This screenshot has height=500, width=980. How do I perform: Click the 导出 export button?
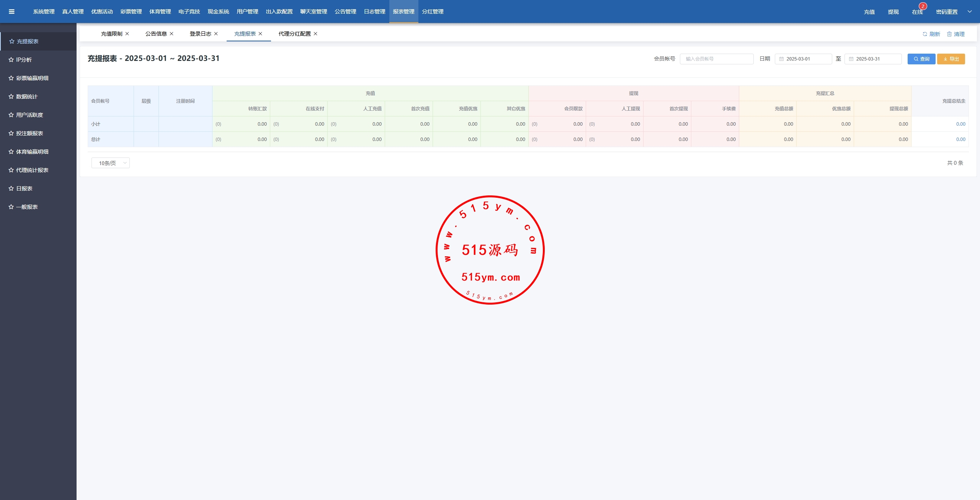tap(951, 59)
